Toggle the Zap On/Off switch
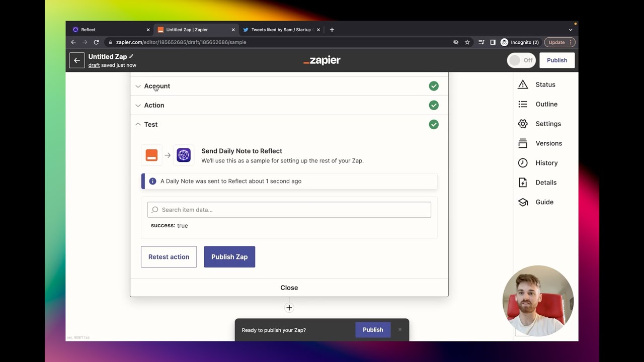644x362 pixels. [521, 60]
